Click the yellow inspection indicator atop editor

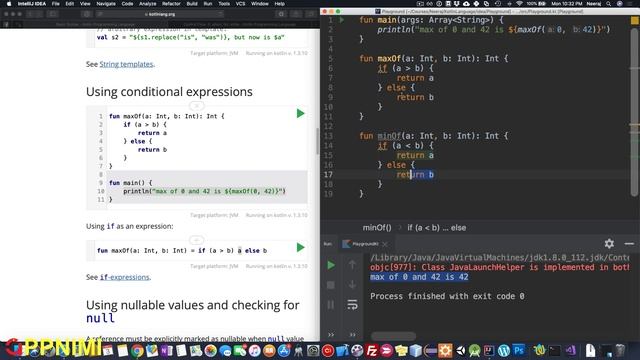(635, 20)
